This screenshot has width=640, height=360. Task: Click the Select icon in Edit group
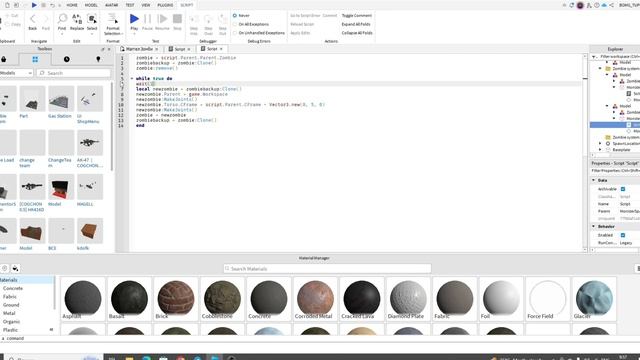pyautogui.click(x=92, y=19)
